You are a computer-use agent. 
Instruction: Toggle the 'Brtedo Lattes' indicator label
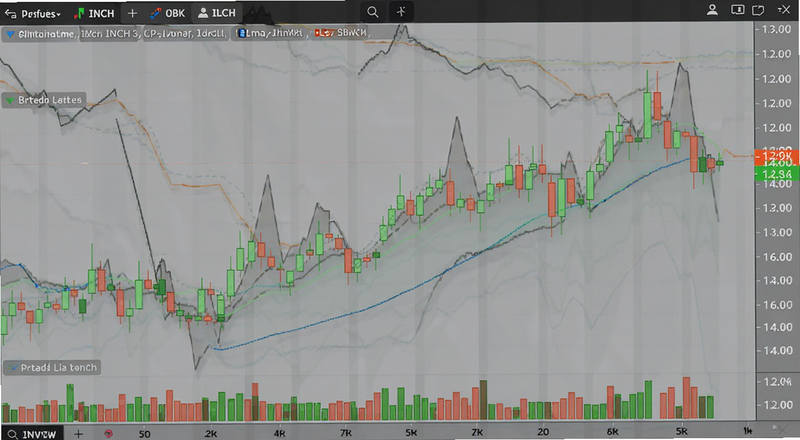(44, 100)
